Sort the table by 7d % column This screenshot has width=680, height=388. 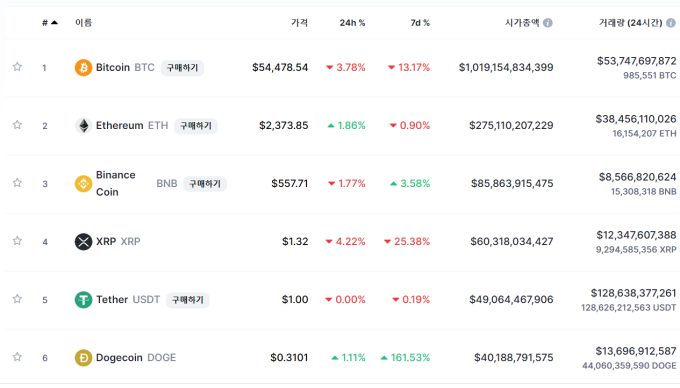[x=420, y=23]
